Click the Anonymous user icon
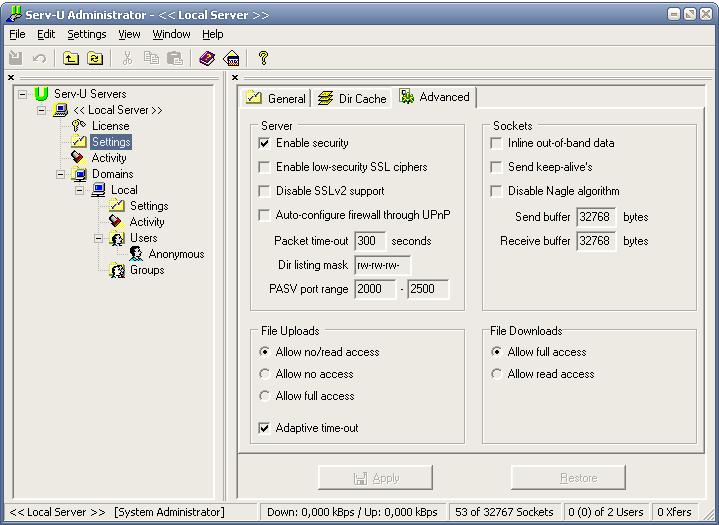Viewport: 719px width, 525px height. pos(136,254)
